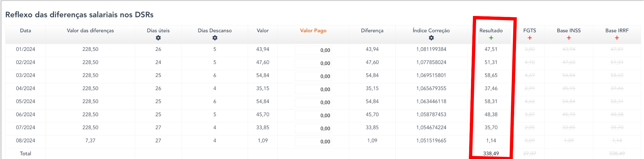Viewport: 644px width, 159px height.
Task: Click the green plus under Resultado
Action: [491, 38]
